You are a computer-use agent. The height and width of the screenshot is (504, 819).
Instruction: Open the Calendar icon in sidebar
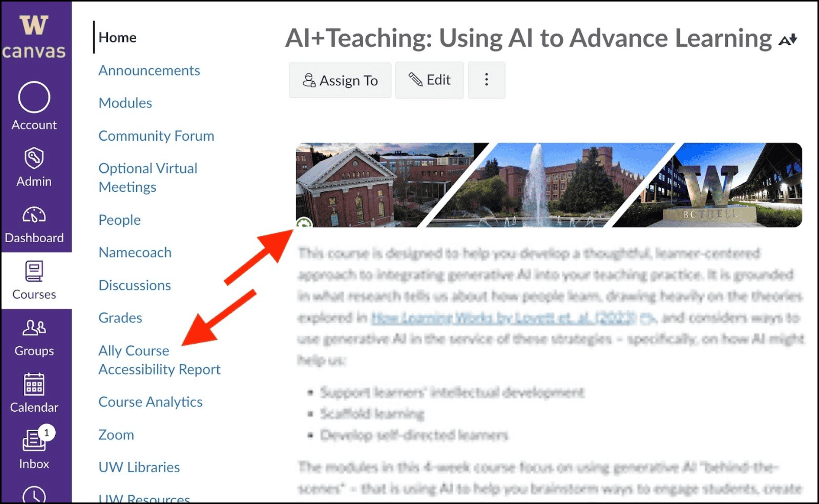(x=34, y=384)
